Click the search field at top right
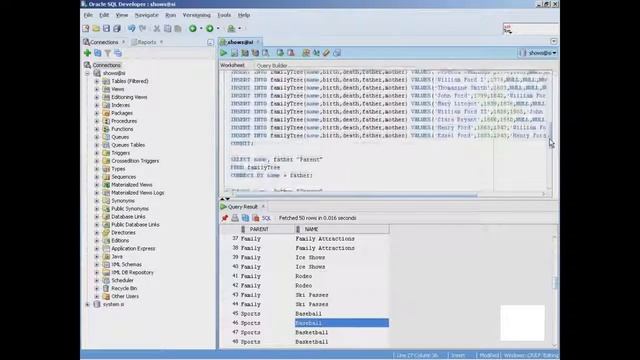This screenshot has height=360, width=640. click(x=531, y=29)
